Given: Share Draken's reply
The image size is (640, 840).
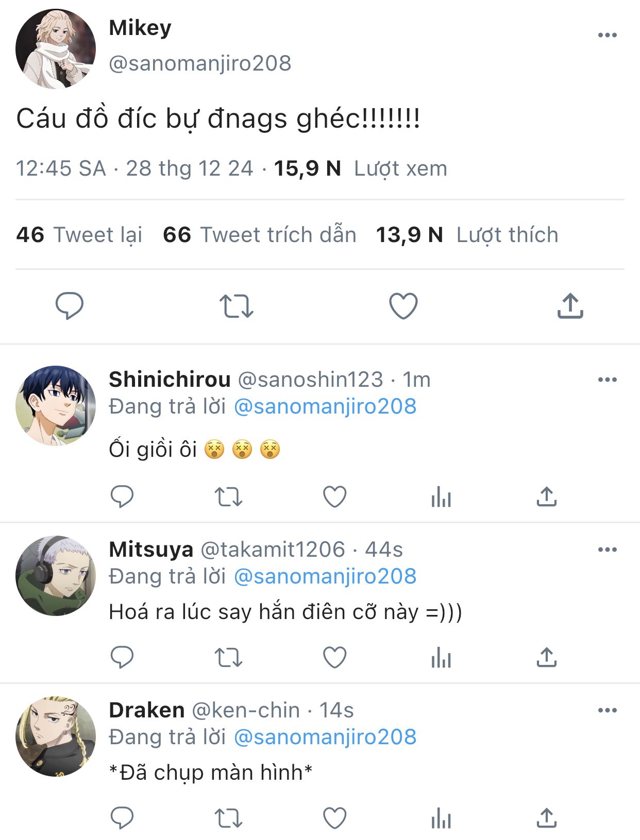Looking at the screenshot, I should coord(546,818).
